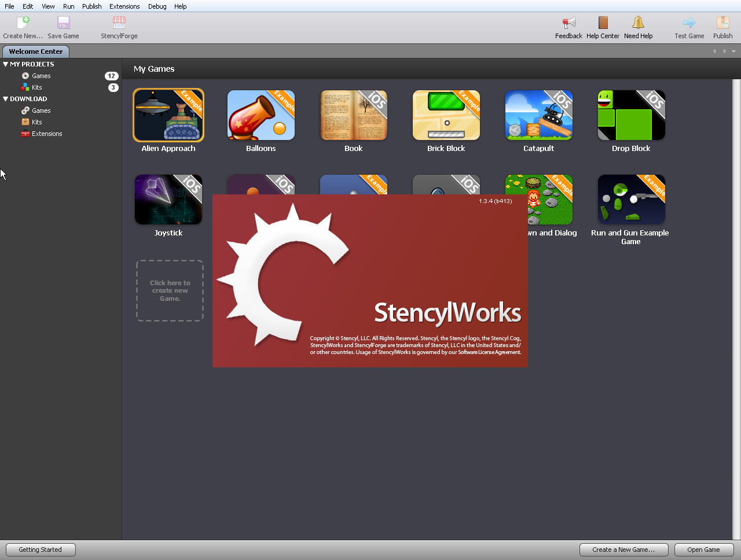Collapse the DOWNLOAD section

point(5,99)
